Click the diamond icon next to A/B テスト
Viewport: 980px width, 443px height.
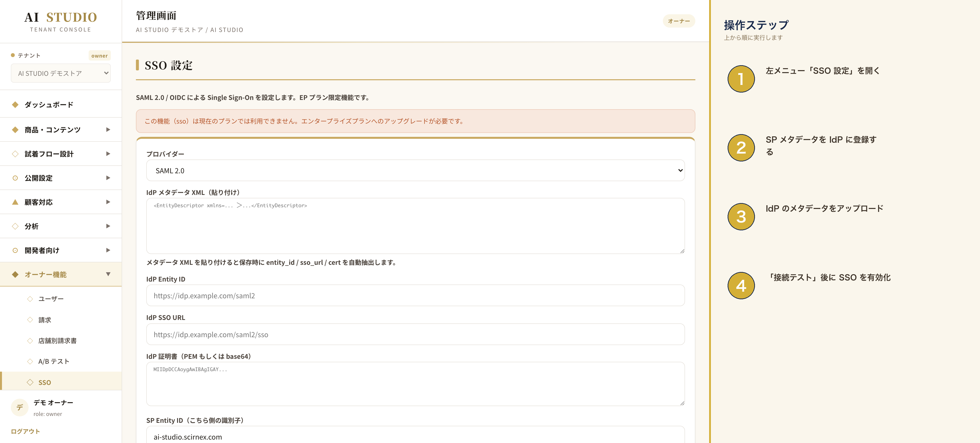pyautogui.click(x=30, y=361)
